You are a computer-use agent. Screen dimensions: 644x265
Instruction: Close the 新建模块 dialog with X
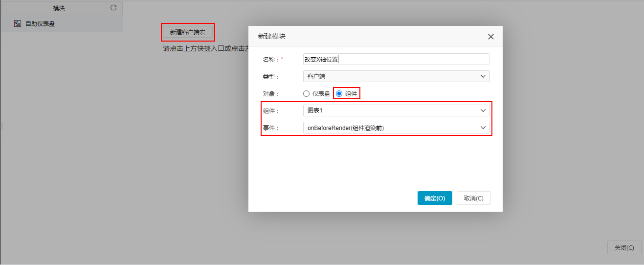click(x=491, y=37)
